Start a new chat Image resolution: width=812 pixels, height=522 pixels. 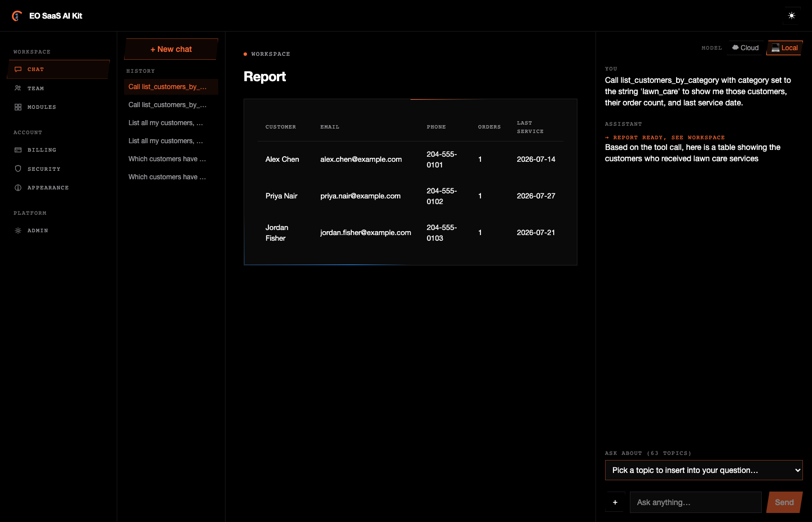tap(171, 49)
